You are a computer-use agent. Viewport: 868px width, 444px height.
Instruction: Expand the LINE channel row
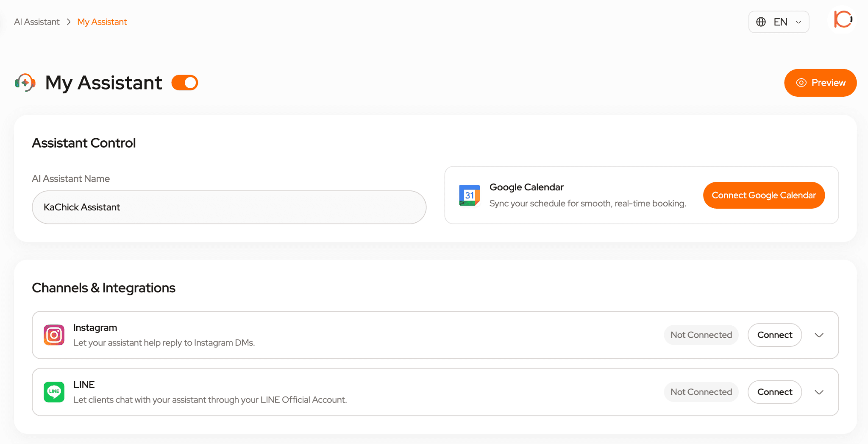click(819, 392)
